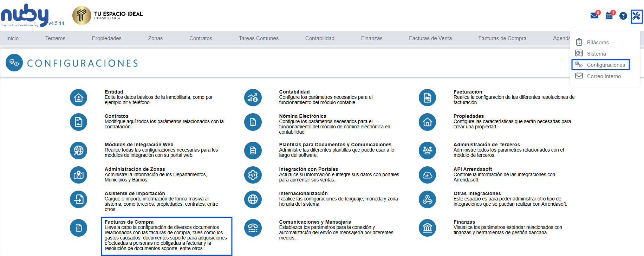Open the Contabilidad chart icon
This screenshot has height=256, width=644.
(253, 97)
